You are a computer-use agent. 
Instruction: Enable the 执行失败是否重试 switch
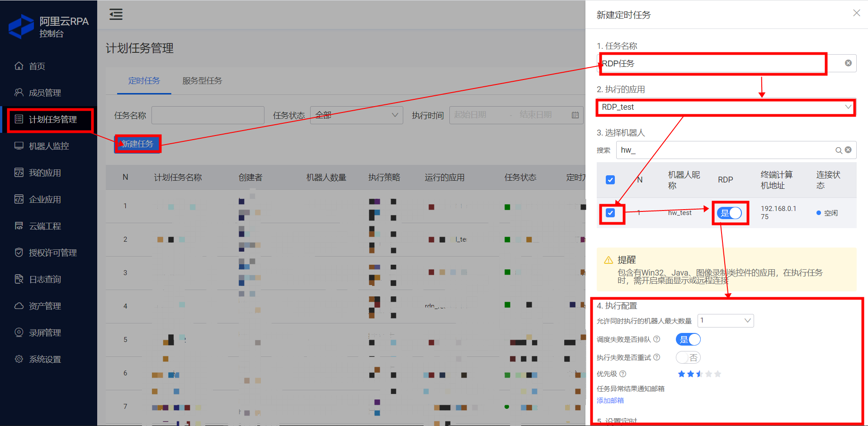[688, 357]
